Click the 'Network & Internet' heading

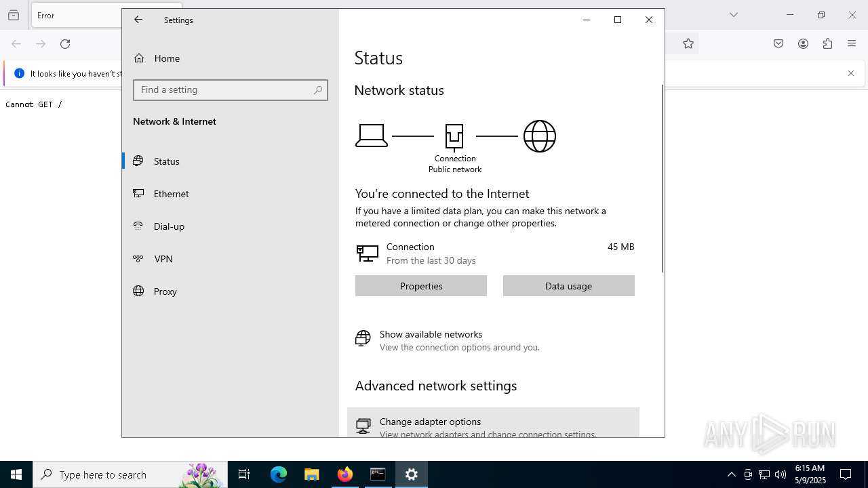[174, 121]
